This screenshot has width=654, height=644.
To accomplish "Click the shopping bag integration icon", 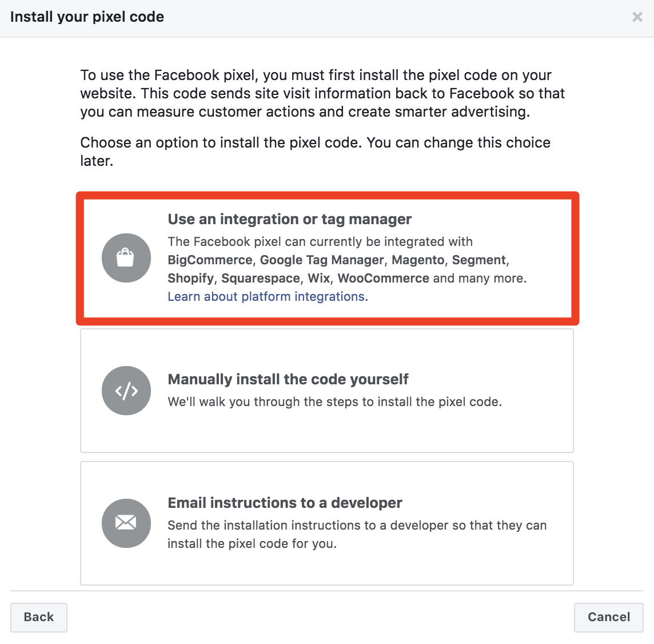I will [x=126, y=258].
